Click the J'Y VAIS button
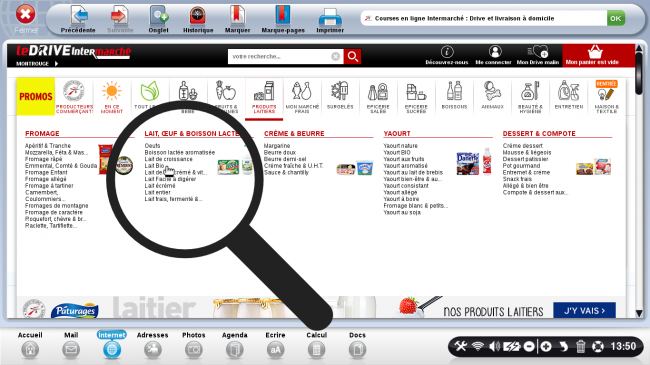Image resolution: width=650 pixels, height=365 pixels. click(584, 310)
